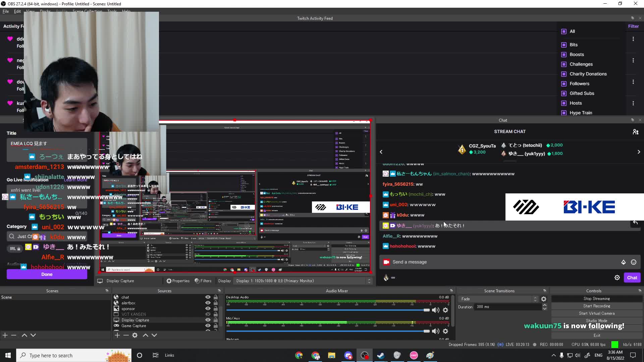Click Filter in activity feed
This screenshot has height=362, width=644.
click(x=633, y=26)
